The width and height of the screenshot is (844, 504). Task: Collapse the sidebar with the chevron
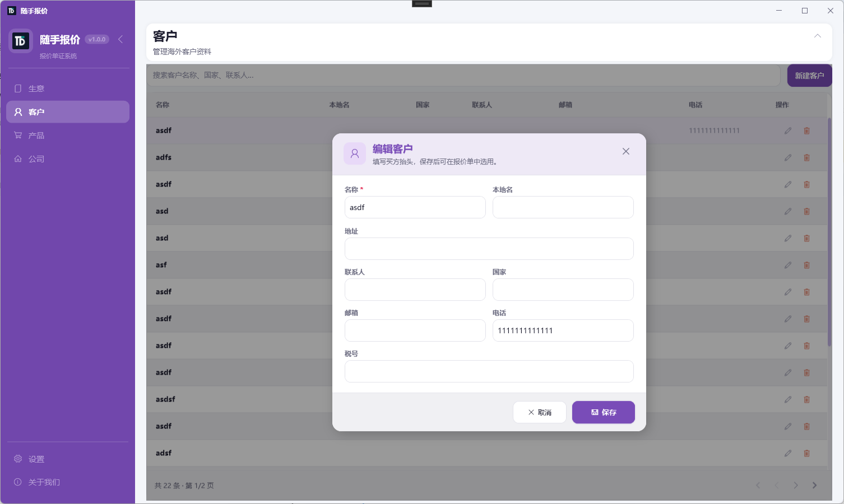tap(120, 39)
